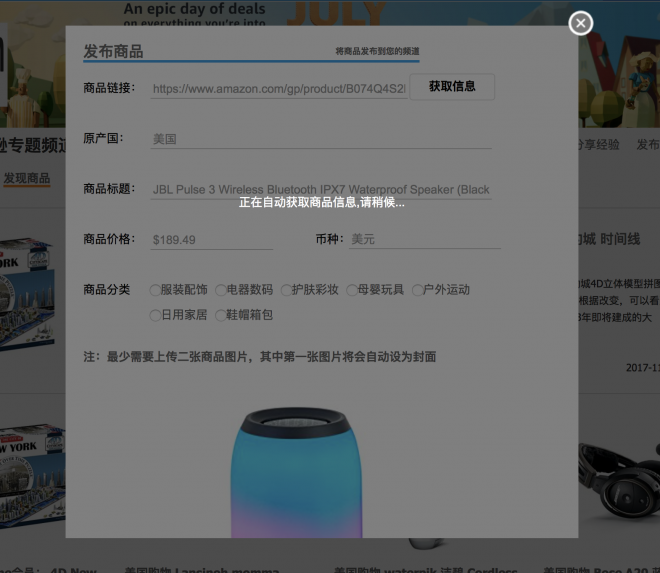Open the 发现商品 tab in background page
The width and height of the screenshot is (660, 573).
coord(27,179)
